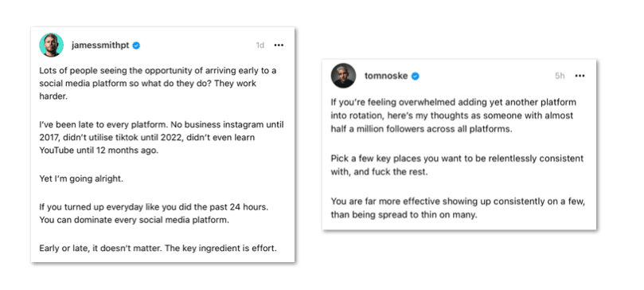Click the verified badge beside tomnoske
This screenshot has height=290, width=644.
[416, 76]
